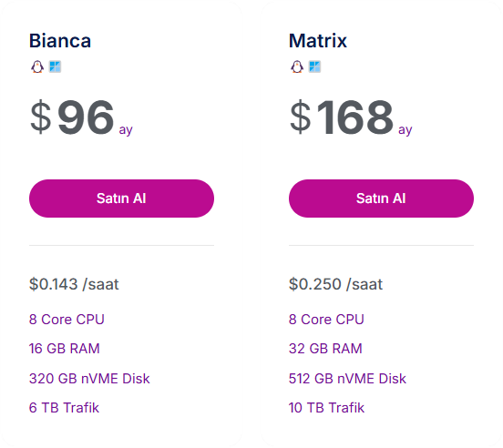Screen dimensions: 503x448
Task: Click the 512 GB nVME Disk feature
Action: pyautogui.click(x=348, y=379)
